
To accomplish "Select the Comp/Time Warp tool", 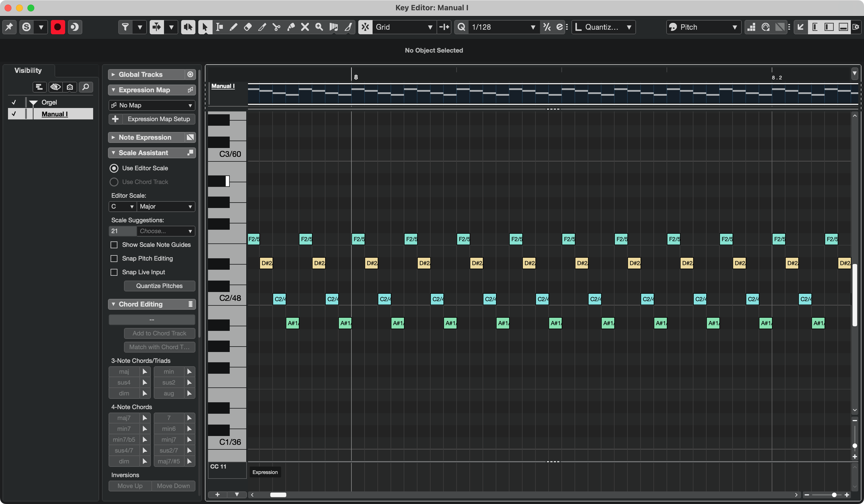I will (x=334, y=27).
